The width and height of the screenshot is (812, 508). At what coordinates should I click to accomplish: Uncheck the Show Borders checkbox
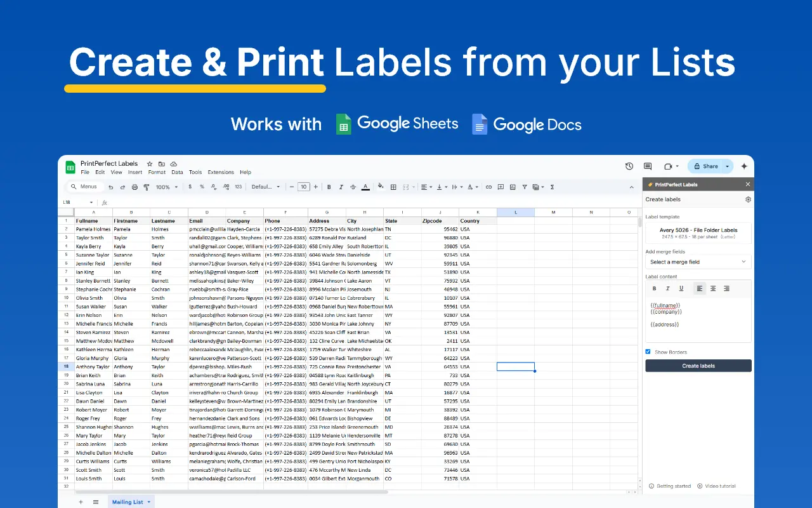coord(648,352)
